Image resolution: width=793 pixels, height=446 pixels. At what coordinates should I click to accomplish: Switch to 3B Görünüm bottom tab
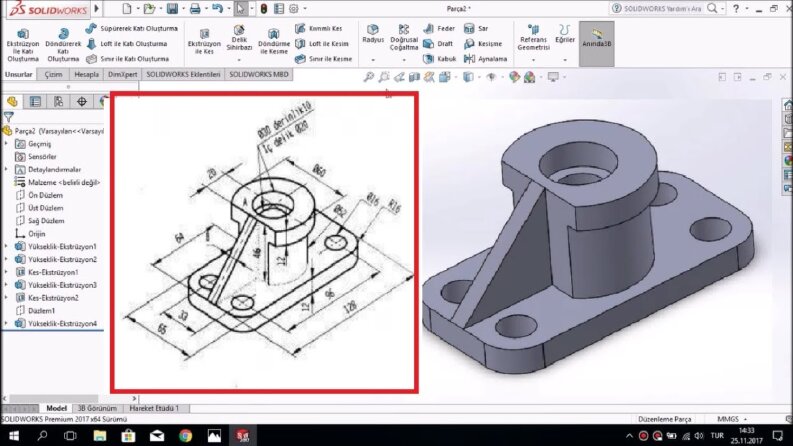[97, 408]
